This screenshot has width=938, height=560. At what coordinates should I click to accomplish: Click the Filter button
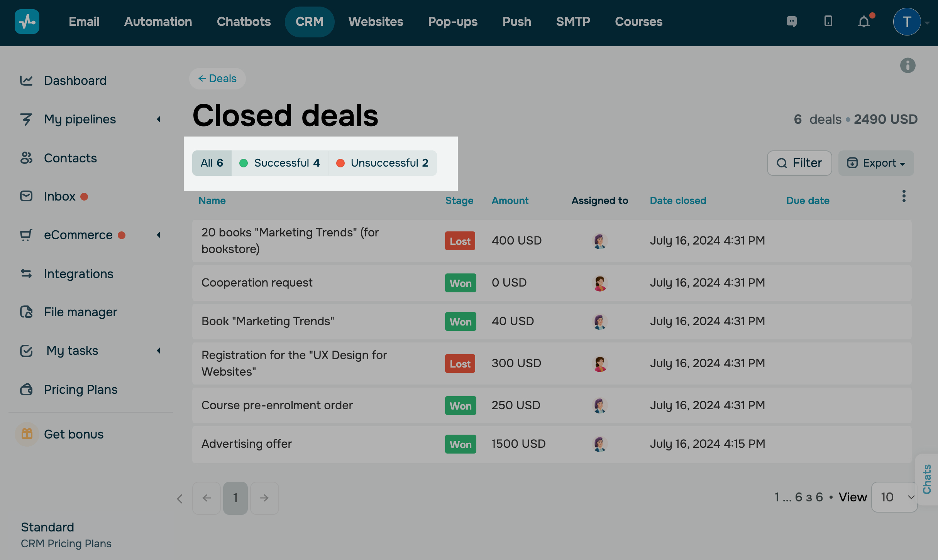(x=799, y=163)
